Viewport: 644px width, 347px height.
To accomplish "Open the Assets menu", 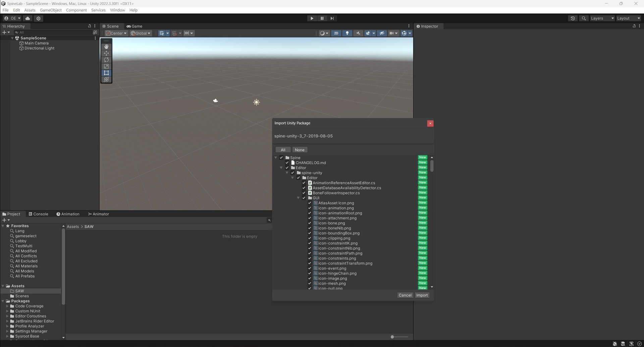I will (30, 10).
